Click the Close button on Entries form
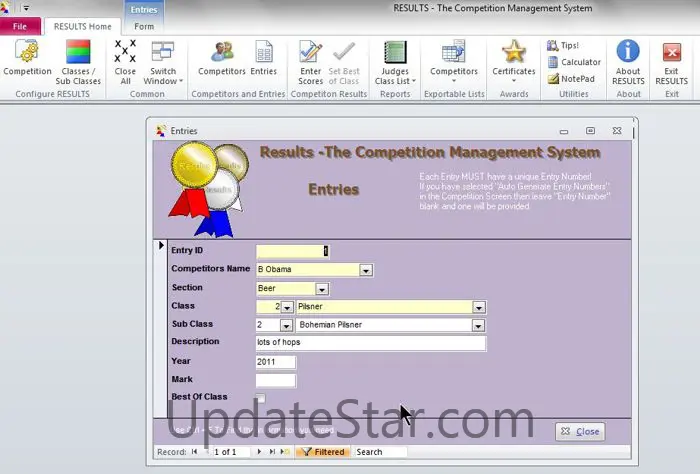The height and width of the screenshot is (474, 700). click(x=580, y=432)
